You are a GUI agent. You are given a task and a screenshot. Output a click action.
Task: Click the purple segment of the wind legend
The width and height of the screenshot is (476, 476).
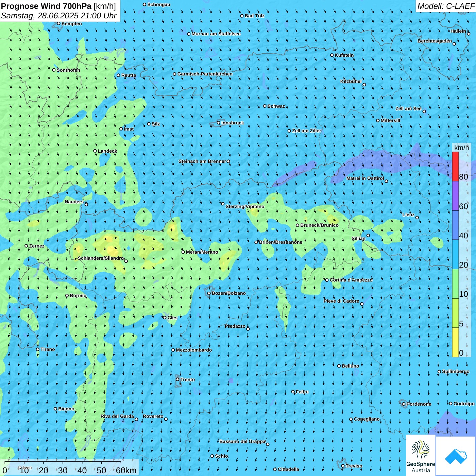tap(455, 196)
